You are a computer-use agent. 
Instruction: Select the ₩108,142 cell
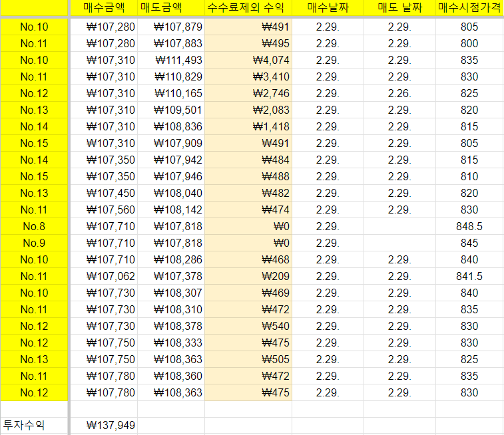171,210
